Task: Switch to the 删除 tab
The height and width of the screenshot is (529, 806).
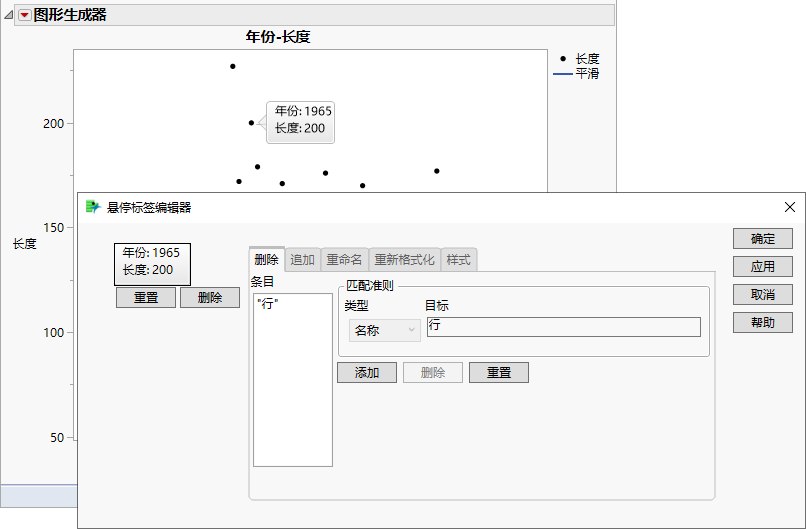Action: tap(266, 260)
